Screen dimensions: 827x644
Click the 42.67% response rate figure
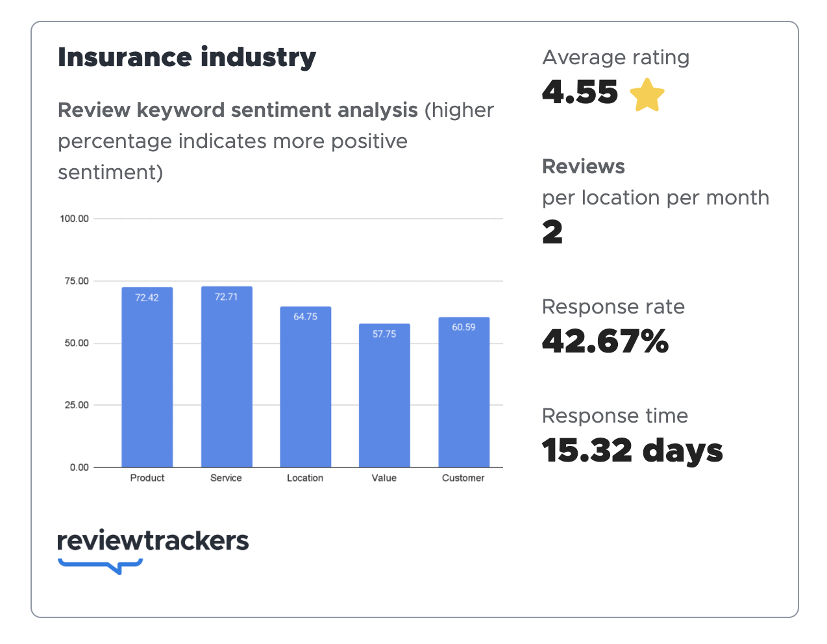coord(605,341)
